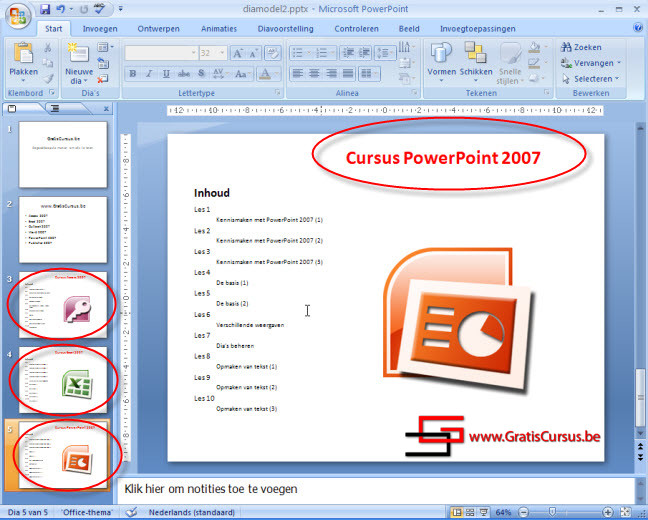The image size is (648, 520).
Task: Switch to the Invoegen tab
Action: (100, 29)
